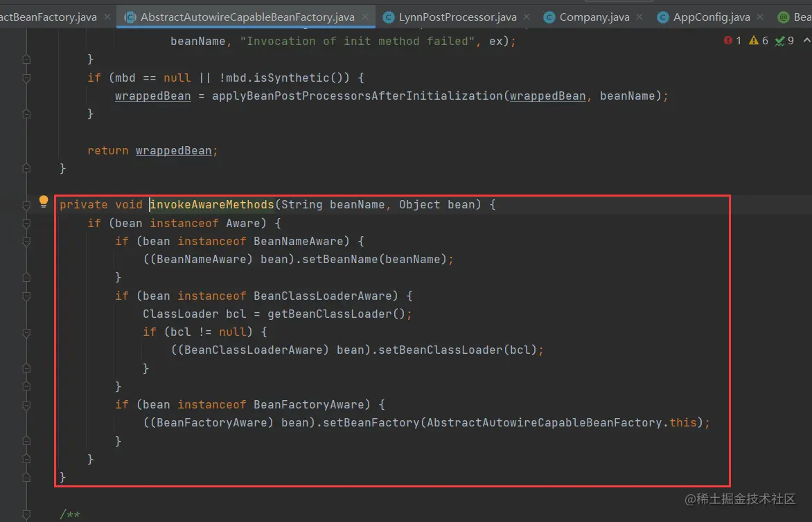Fold the 'if (bcl != null)' block
The image size is (812, 522).
26,332
